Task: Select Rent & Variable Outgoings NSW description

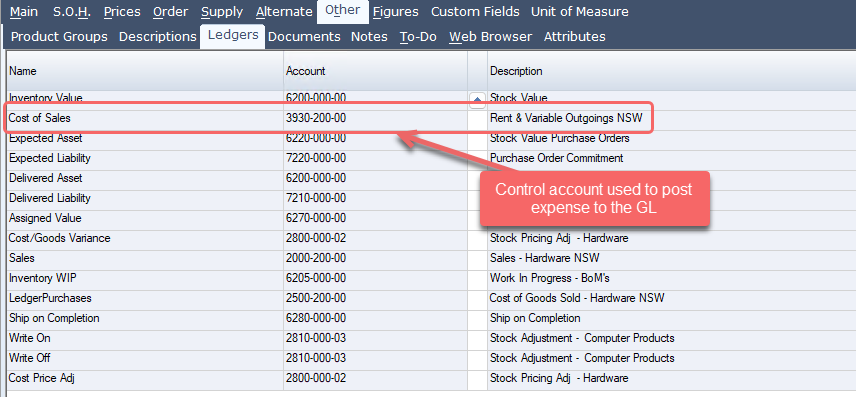Action: [x=567, y=118]
